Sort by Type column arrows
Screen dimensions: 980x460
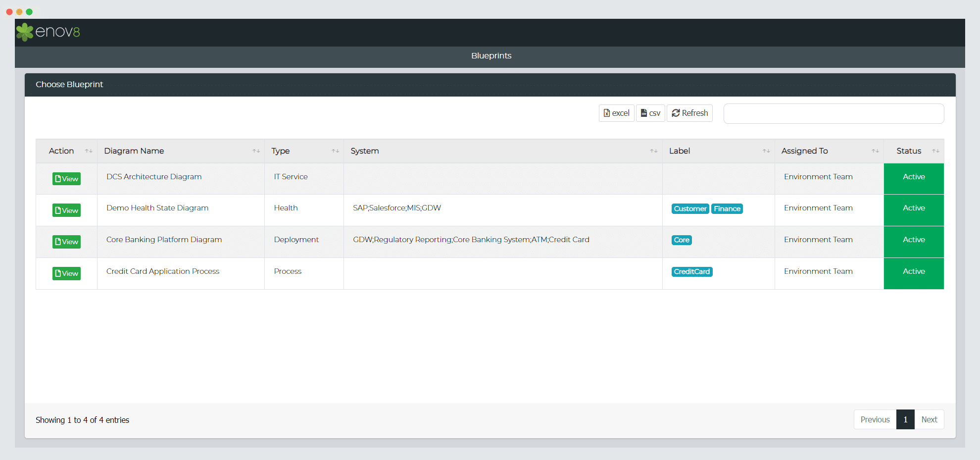click(335, 151)
